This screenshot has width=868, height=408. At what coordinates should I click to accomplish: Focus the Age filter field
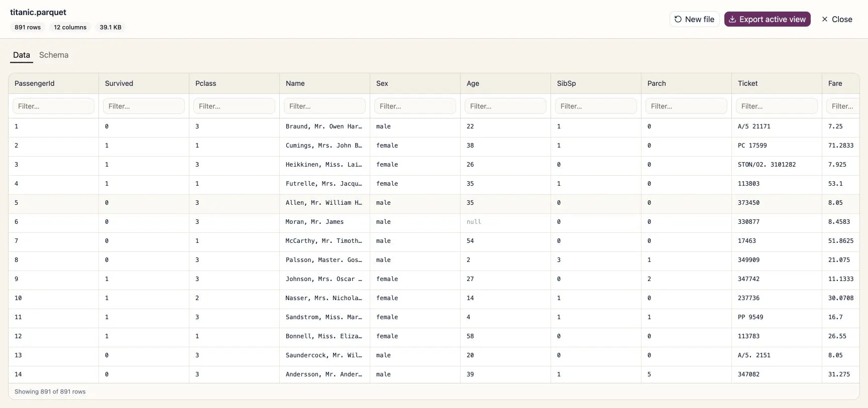coord(505,106)
